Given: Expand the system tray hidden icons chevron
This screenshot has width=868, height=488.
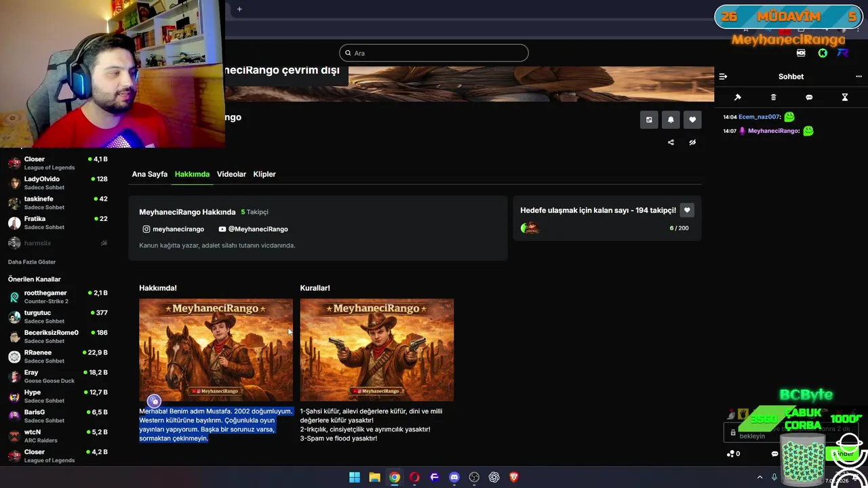Looking at the screenshot, I should coord(759,477).
